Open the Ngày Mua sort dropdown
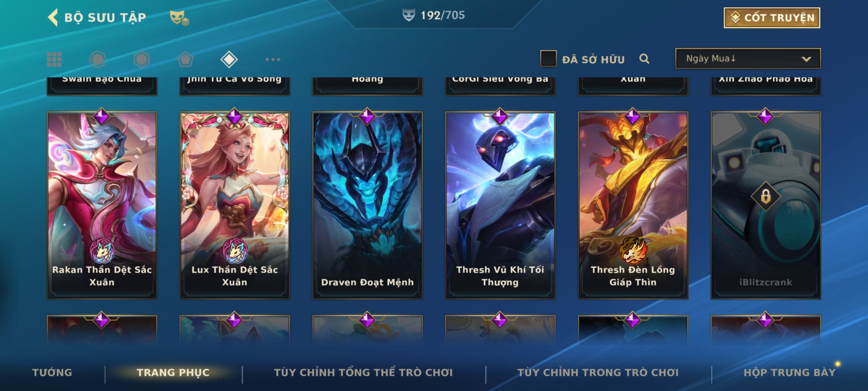The width and height of the screenshot is (868, 391). (x=748, y=59)
